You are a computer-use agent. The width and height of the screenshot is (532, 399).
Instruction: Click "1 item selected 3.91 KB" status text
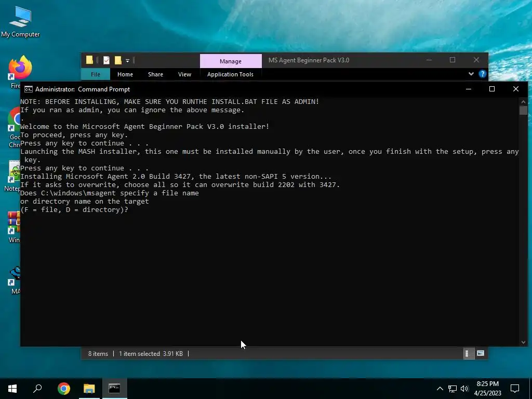tap(151, 353)
